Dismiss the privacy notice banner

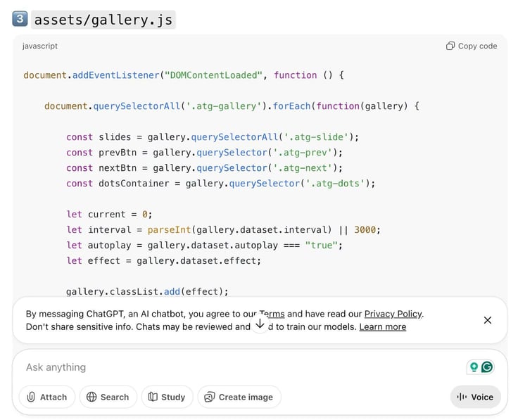pyautogui.click(x=487, y=320)
